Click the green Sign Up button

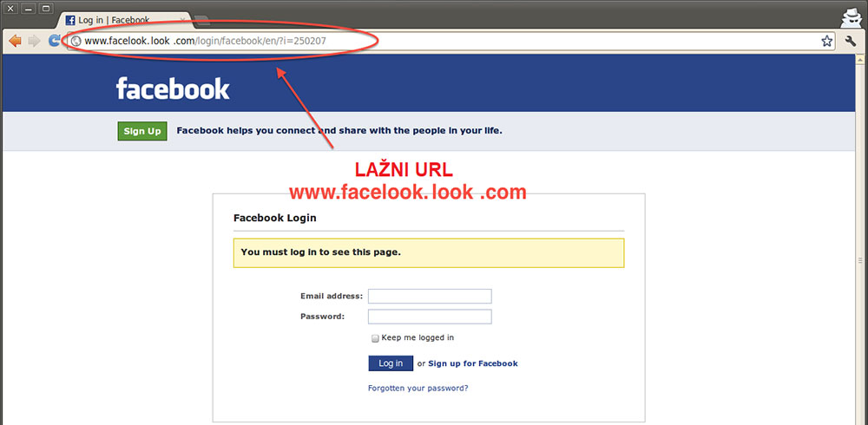(142, 131)
